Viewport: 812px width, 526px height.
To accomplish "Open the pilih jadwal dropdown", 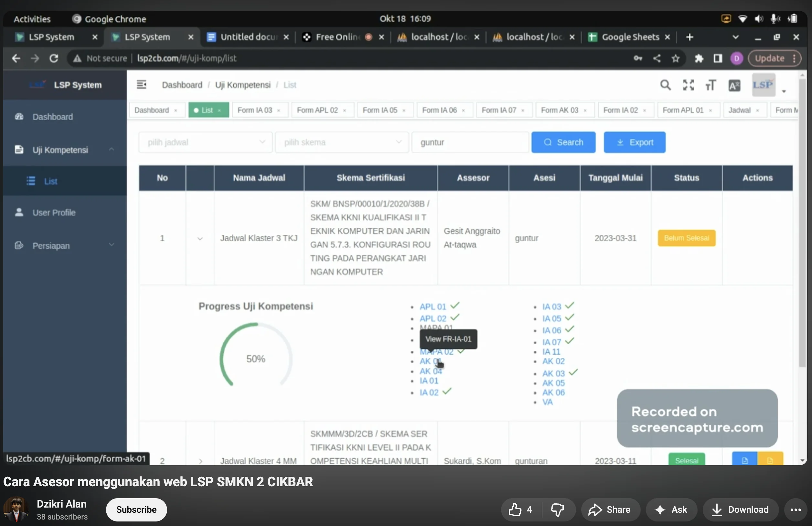I will click(205, 142).
